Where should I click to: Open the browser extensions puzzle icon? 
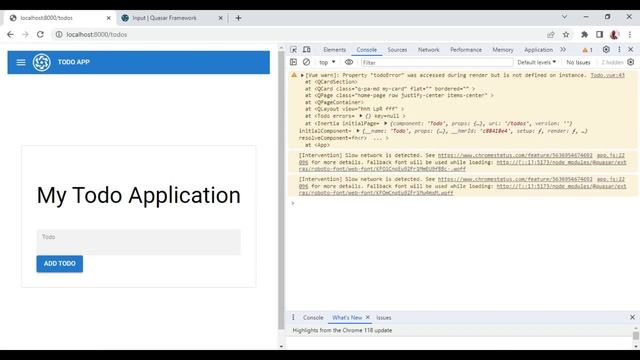pyautogui.click(x=584, y=35)
